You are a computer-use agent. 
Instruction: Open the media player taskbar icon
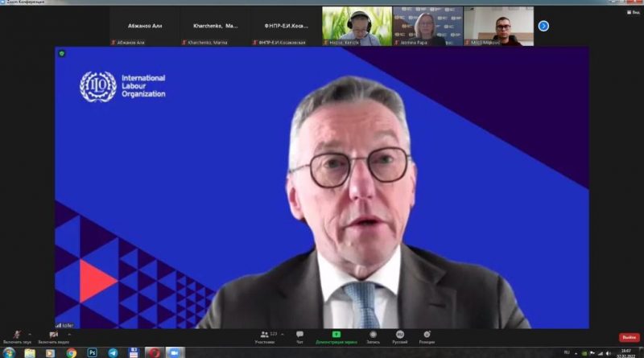pos(50,352)
